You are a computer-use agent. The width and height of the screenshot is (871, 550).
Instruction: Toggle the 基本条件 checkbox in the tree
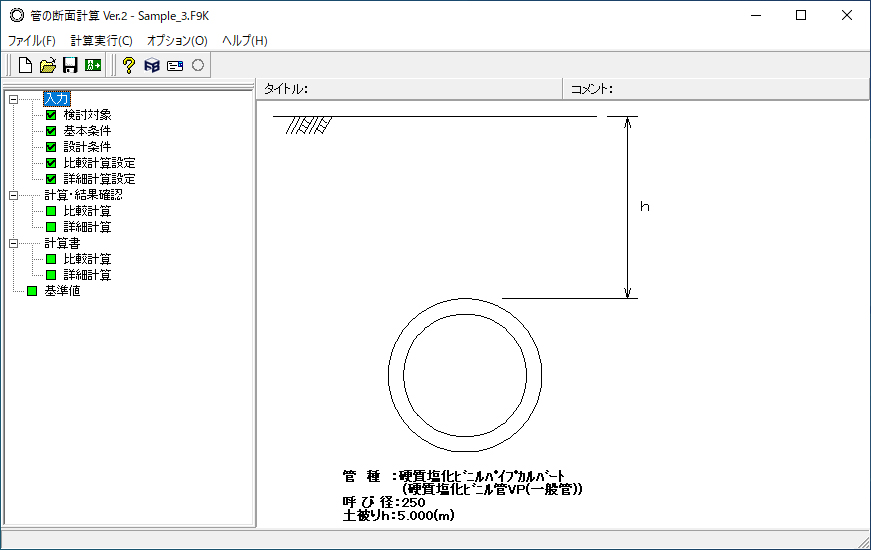[x=51, y=131]
